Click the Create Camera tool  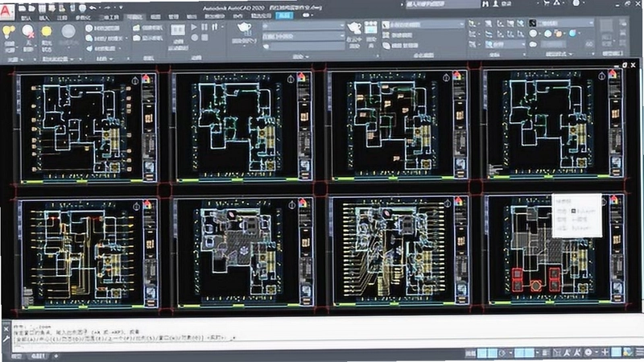pos(148,28)
